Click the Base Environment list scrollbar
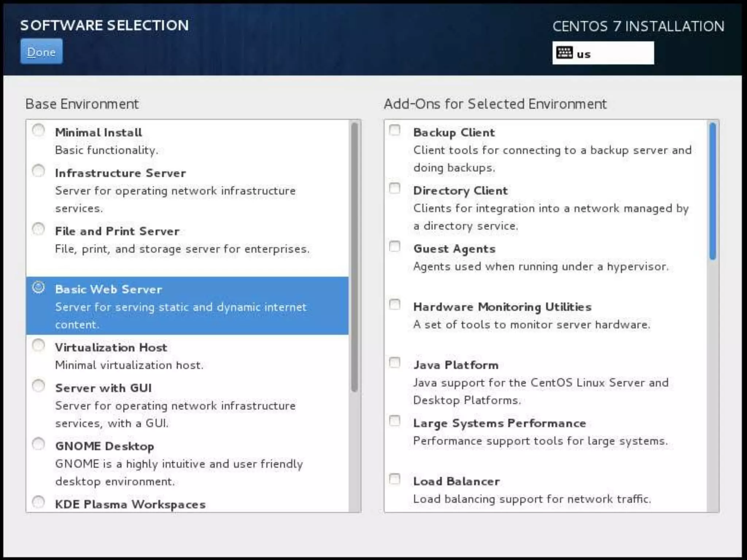 (354, 257)
